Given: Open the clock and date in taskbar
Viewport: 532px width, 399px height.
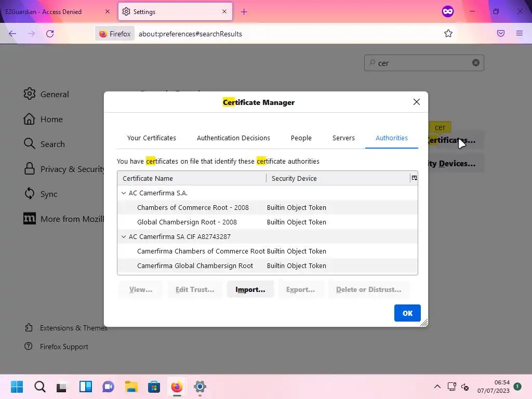Looking at the screenshot, I should (x=494, y=387).
